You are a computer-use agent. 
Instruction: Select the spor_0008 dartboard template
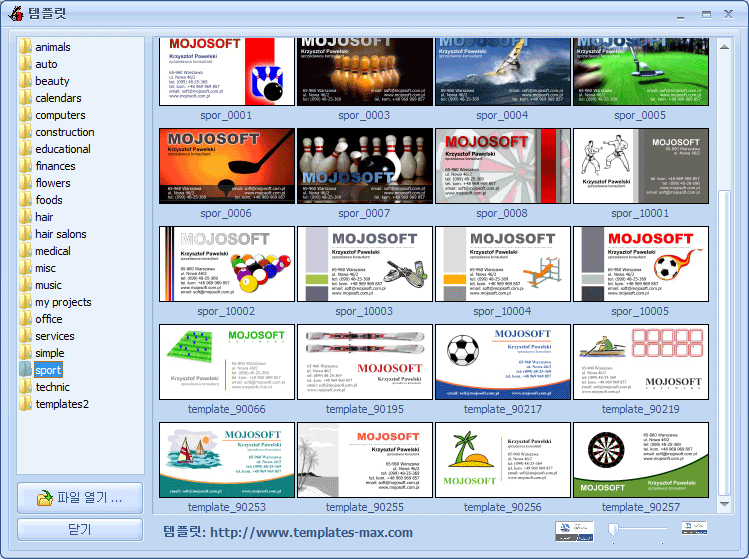pos(503,166)
